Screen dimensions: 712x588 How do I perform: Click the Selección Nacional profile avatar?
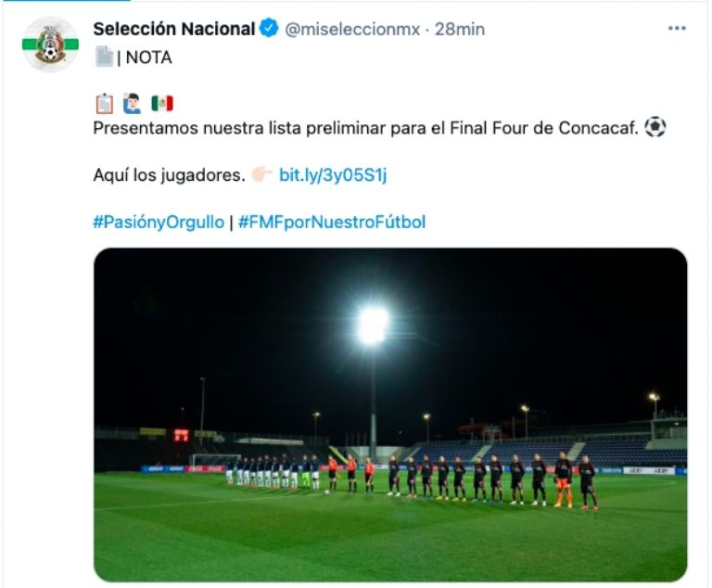(50, 45)
